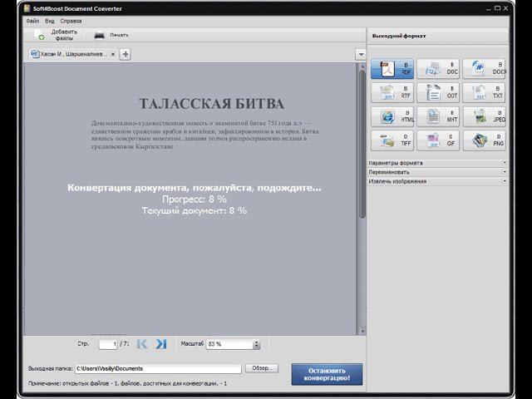Select the To TXT output format

click(484, 92)
